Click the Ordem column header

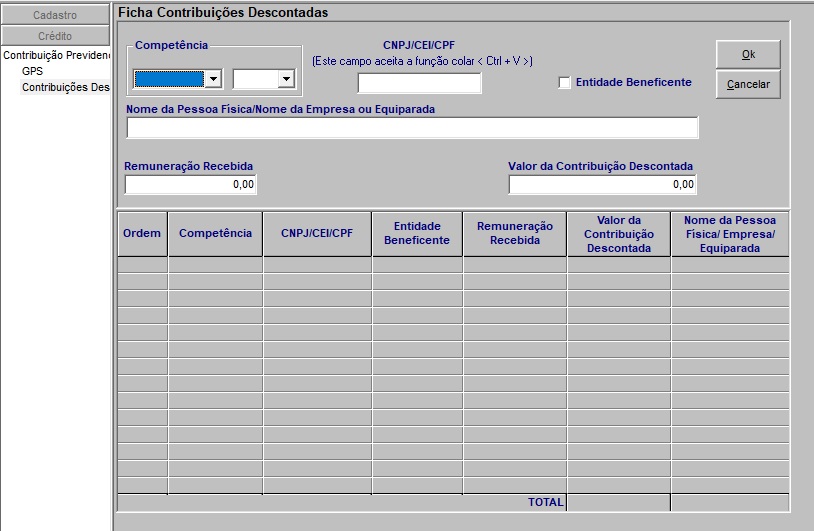(x=142, y=233)
